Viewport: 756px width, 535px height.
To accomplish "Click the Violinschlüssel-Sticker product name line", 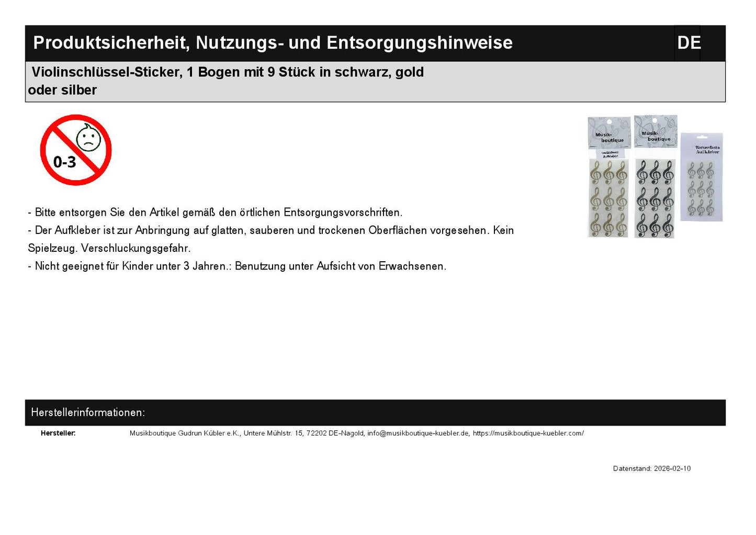I will click(x=228, y=72).
